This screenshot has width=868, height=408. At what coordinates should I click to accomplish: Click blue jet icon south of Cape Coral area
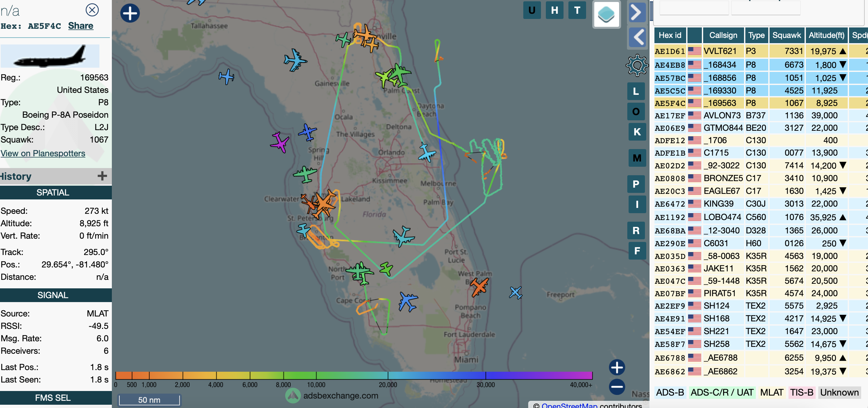tap(408, 301)
